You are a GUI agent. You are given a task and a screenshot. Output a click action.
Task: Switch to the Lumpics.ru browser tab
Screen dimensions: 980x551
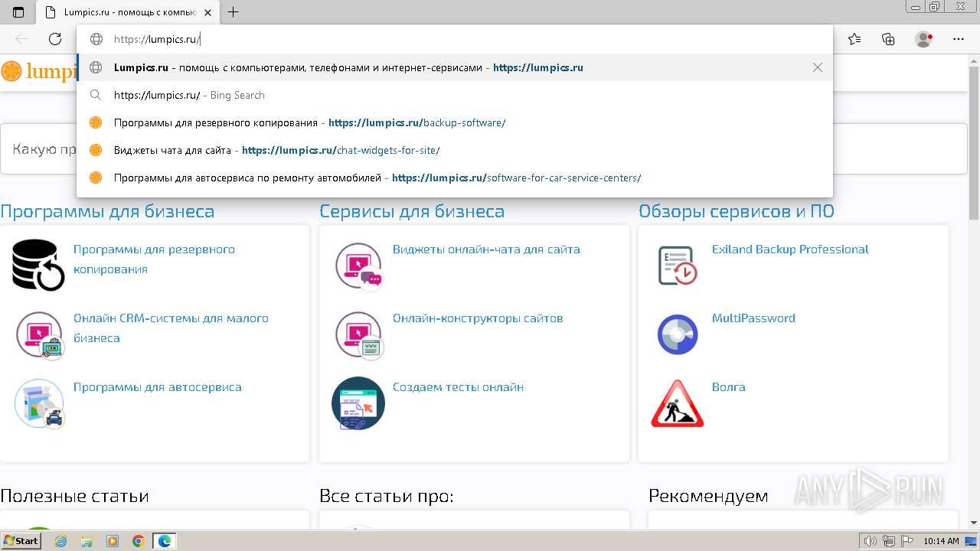[126, 12]
